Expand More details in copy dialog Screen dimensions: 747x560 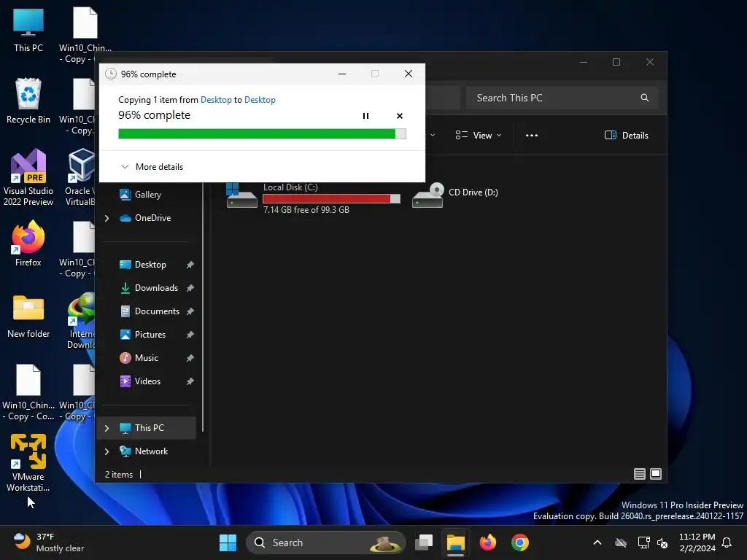coord(152,167)
